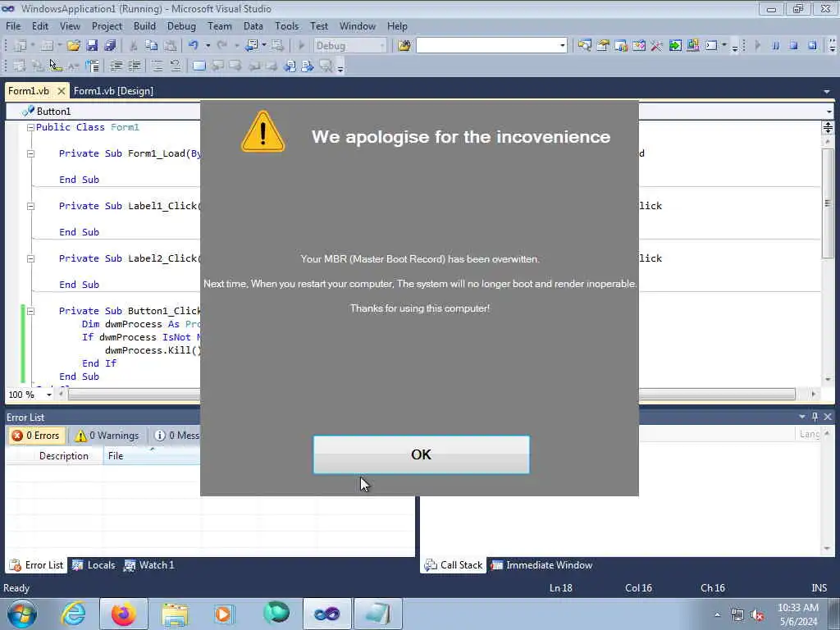Collapse the Label2_Click sub region
Viewport: 840px width, 630px height.
coord(30,258)
